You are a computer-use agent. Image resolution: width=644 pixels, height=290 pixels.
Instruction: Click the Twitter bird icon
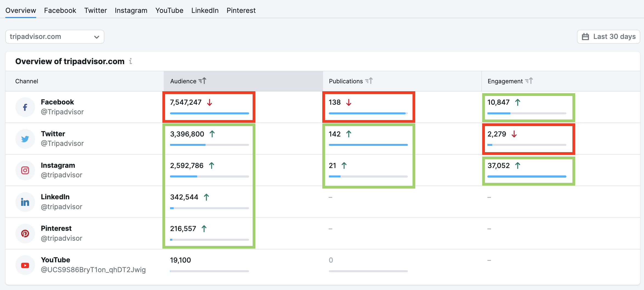(x=25, y=139)
